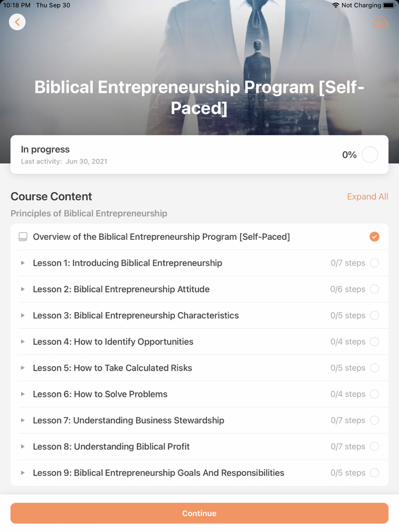
Task: Expand Lesson 8: Understanding Biblical Profit
Action: 23,446
